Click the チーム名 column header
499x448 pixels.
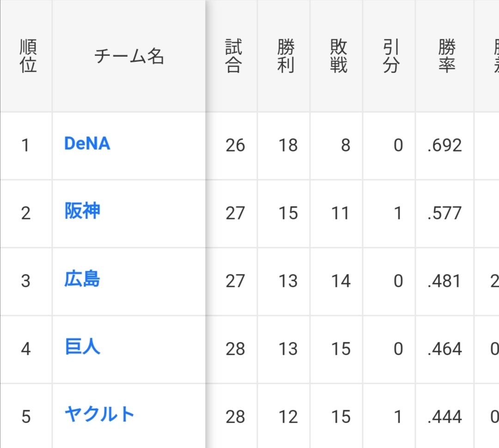(x=129, y=56)
